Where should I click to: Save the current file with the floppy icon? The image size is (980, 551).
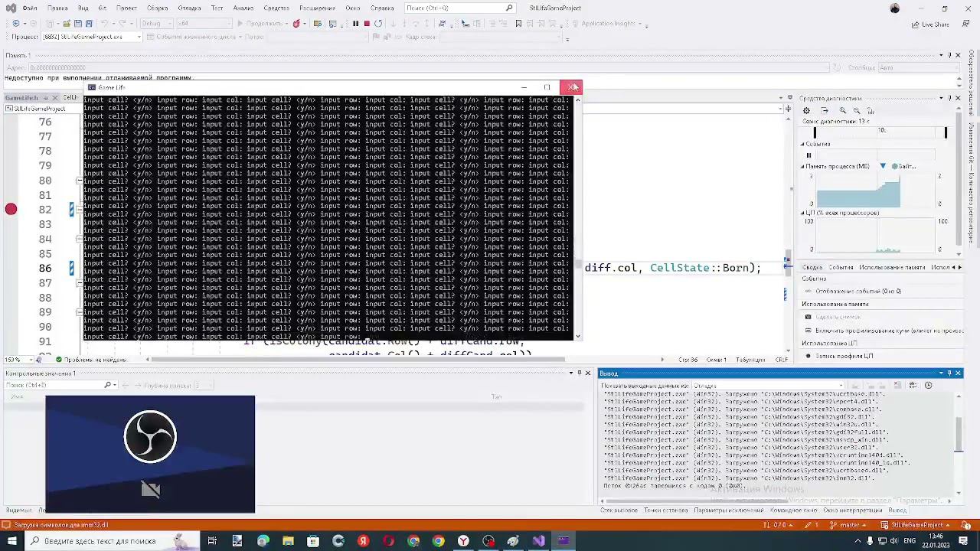pyautogui.click(x=77, y=24)
